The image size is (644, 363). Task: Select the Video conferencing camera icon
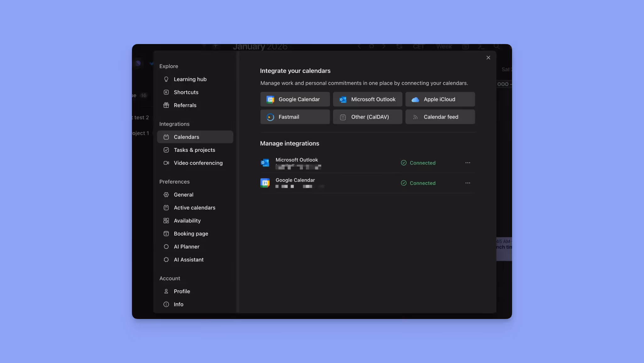pyautogui.click(x=166, y=163)
